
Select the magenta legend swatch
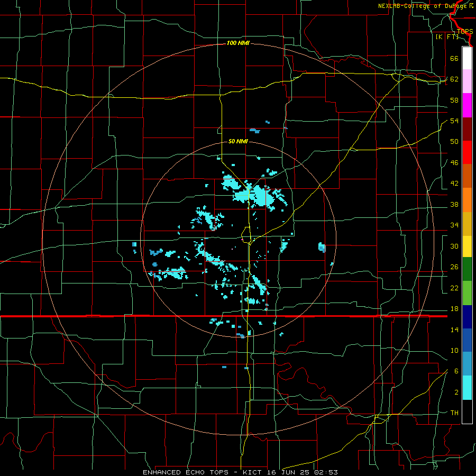(x=467, y=105)
